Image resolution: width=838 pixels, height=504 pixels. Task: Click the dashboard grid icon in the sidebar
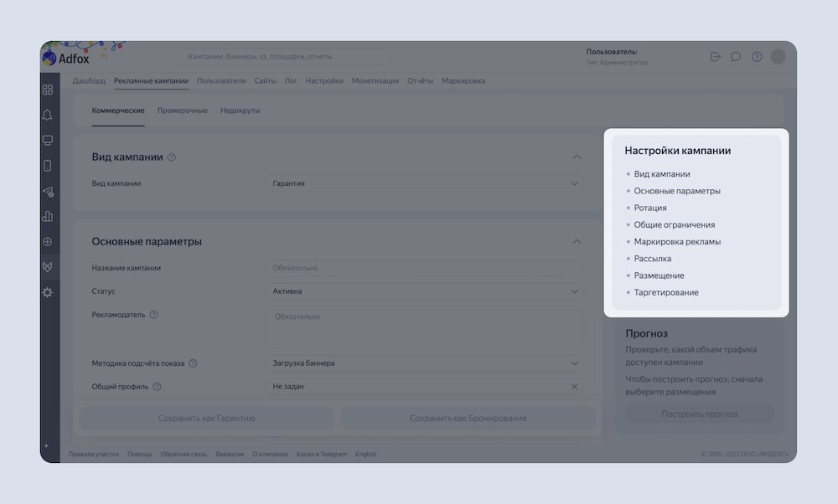click(48, 90)
